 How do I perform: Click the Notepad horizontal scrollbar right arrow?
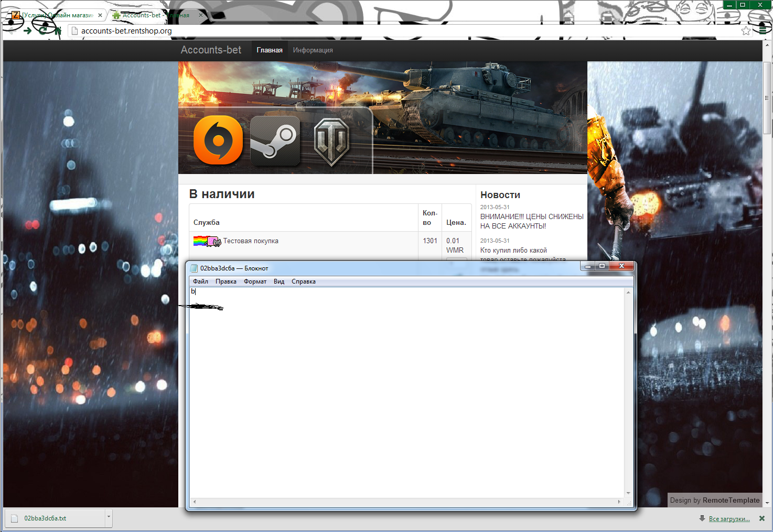[619, 502]
